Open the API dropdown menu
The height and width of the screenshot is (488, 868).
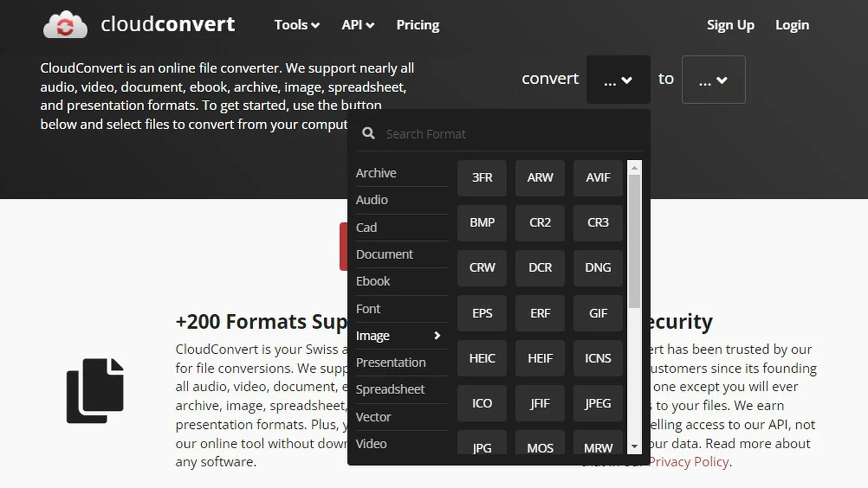tap(358, 25)
